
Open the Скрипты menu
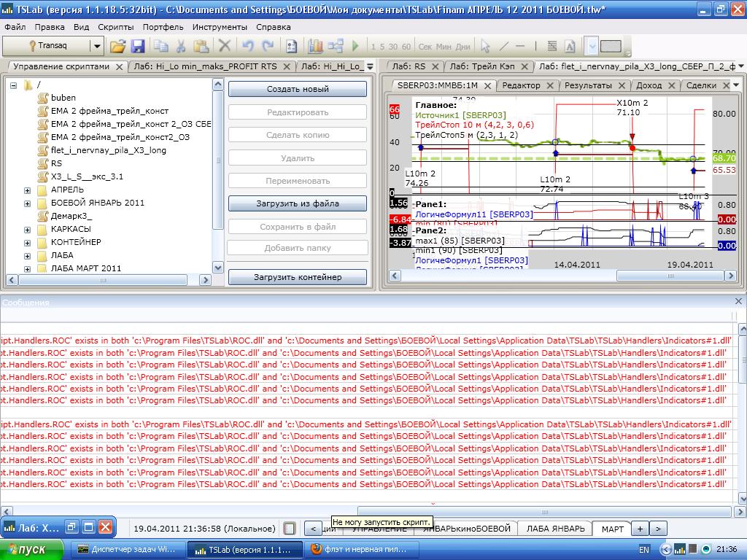coord(115,27)
